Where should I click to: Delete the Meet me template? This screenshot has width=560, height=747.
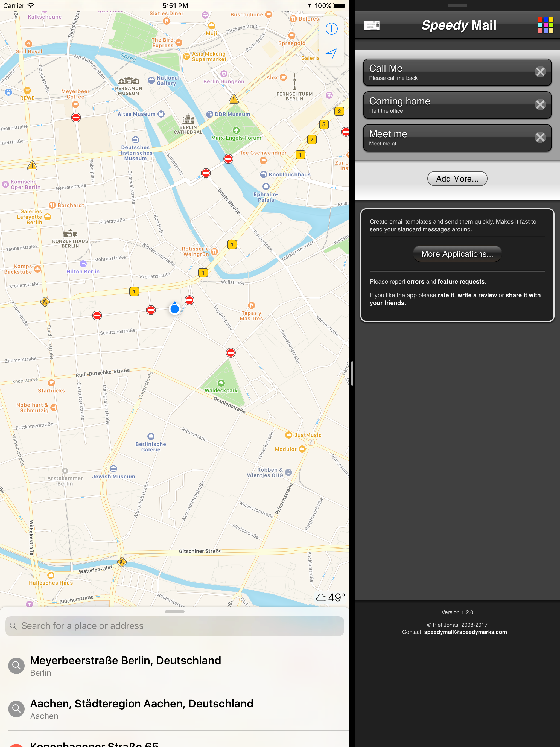(540, 138)
